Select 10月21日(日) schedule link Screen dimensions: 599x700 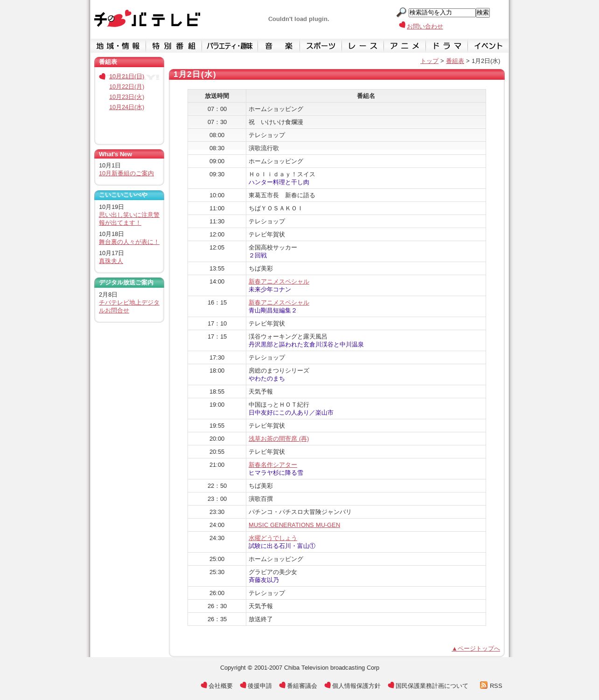click(x=126, y=76)
